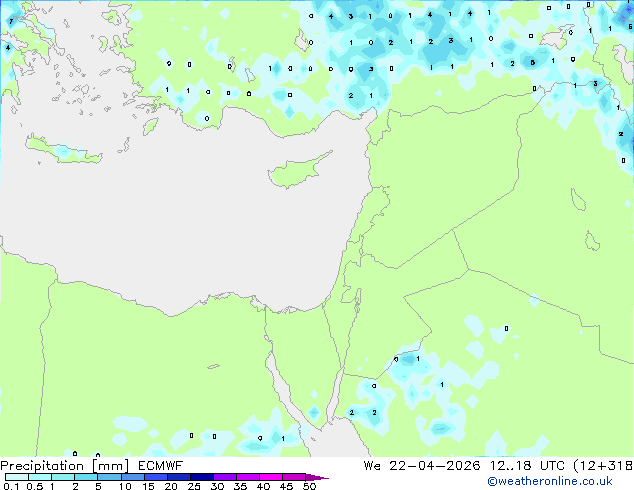634x490 pixels.
Task: Pick the 5–10 mm legend color swatch
Action: [x=109, y=477]
